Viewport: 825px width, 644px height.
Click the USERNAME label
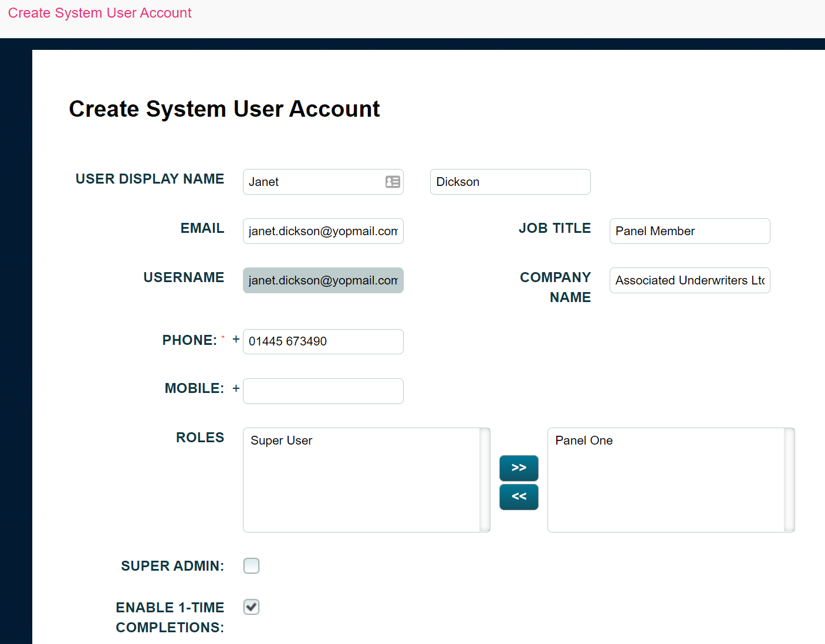click(x=184, y=277)
